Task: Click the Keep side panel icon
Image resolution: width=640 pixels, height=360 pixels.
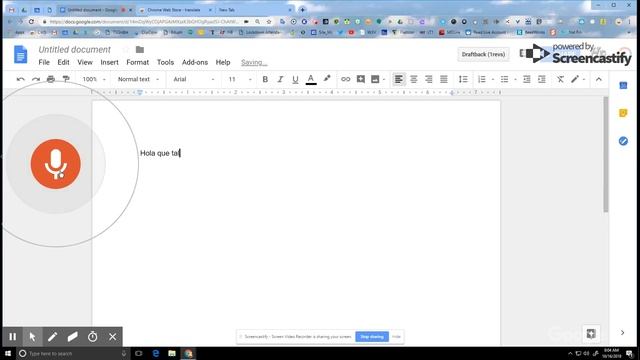Action: coord(623,113)
